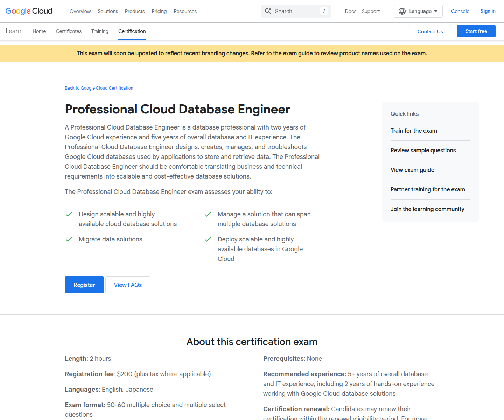Open the Language dropdown arrow

436,11
